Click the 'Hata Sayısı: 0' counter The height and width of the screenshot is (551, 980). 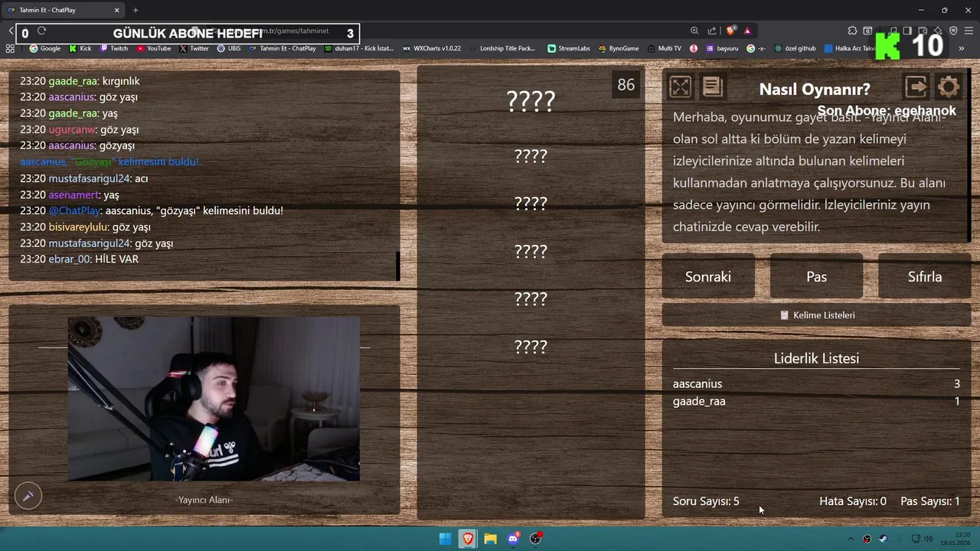[x=853, y=501]
